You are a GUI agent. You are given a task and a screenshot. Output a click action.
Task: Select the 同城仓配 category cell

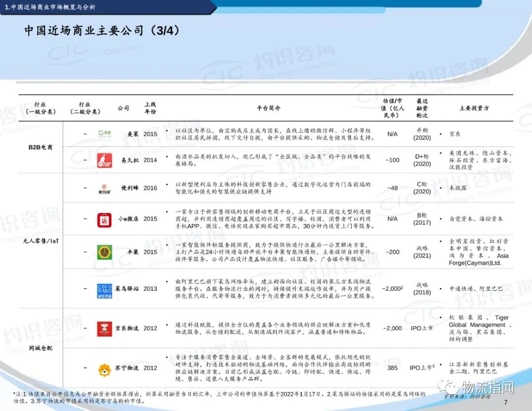point(40,348)
